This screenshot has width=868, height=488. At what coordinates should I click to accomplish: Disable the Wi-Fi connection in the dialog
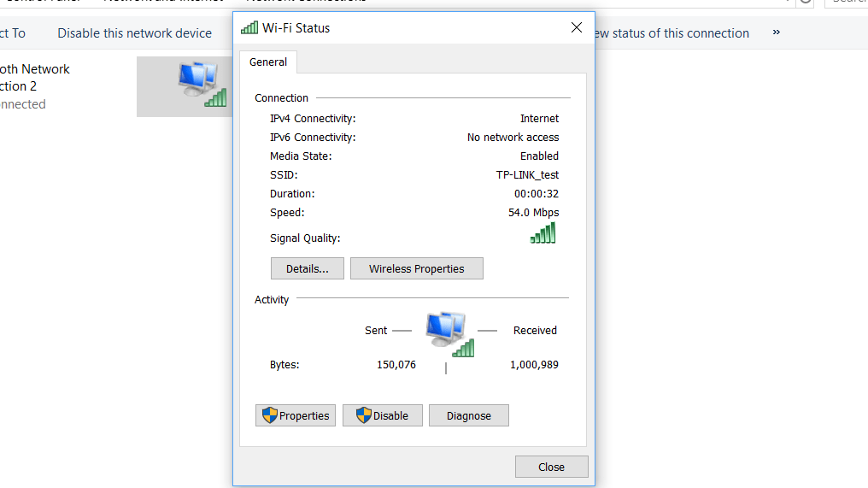[x=382, y=415]
